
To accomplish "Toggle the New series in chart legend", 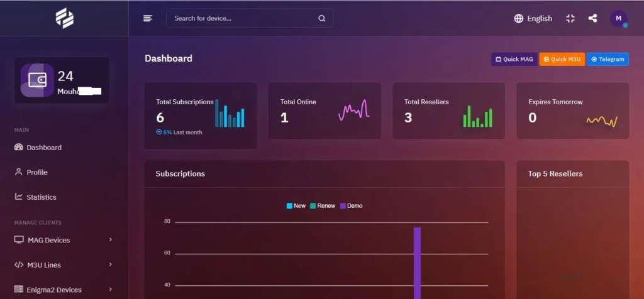I will (x=296, y=205).
